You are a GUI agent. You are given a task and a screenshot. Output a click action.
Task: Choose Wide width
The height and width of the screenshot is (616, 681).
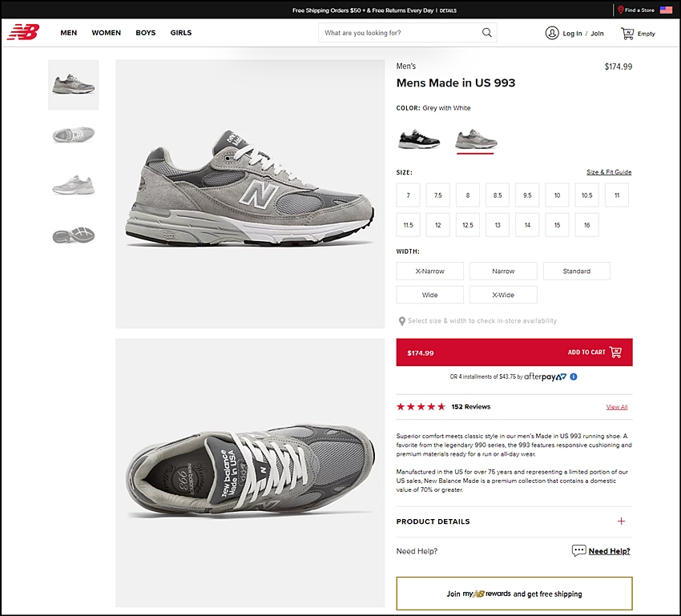pos(430,295)
